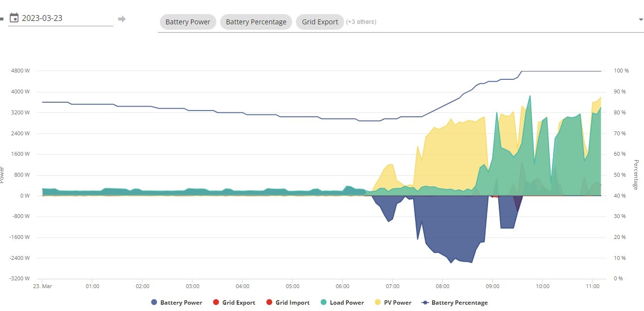Click the Battery Power legend color dot
The width and height of the screenshot is (644, 311).
(x=155, y=302)
